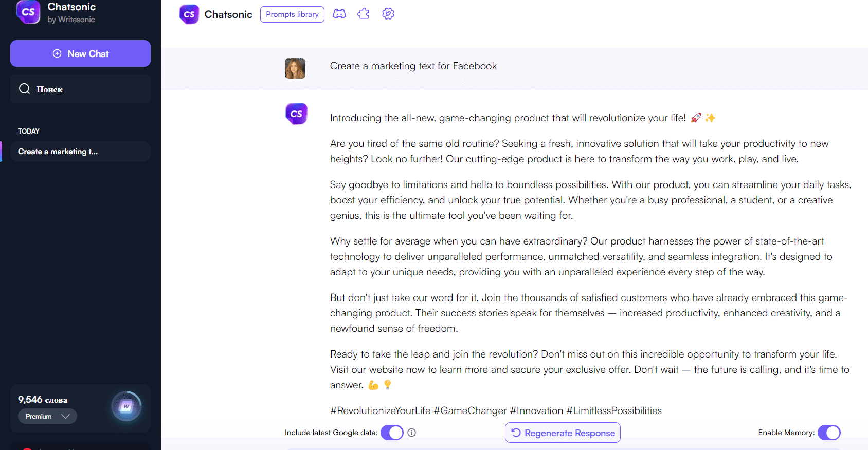868x450 pixels.
Task: Open the Discord community icon
Action: click(339, 14)
